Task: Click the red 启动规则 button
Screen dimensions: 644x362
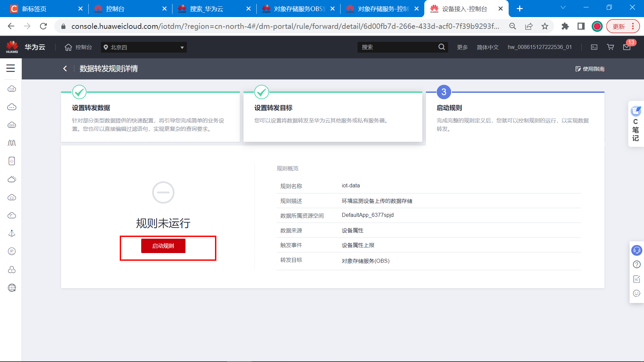Action: click(x=163, y=246)
